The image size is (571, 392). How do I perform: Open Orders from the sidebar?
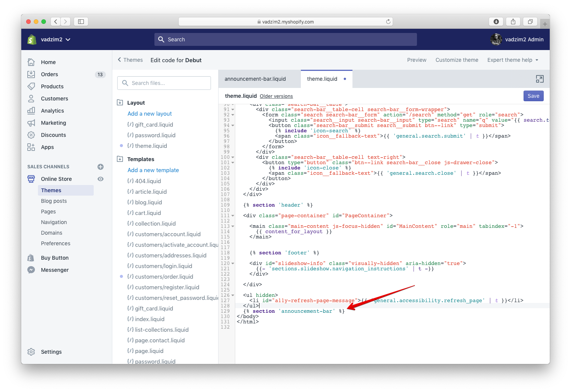pyautogui.click(x=49, y=74)
